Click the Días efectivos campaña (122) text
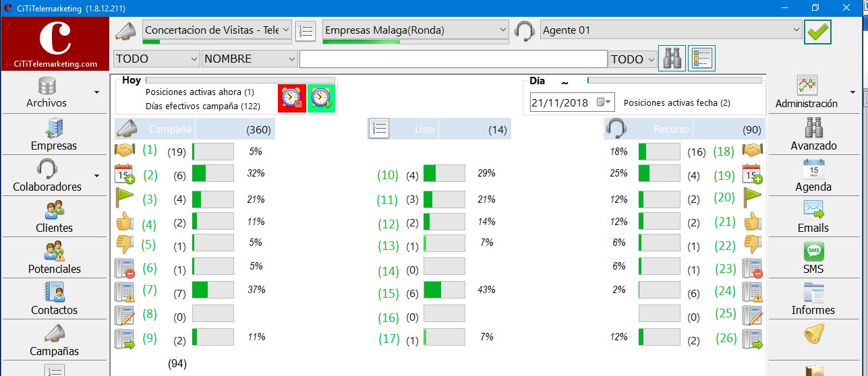This screenshot has width=868, height=376. 203,106
